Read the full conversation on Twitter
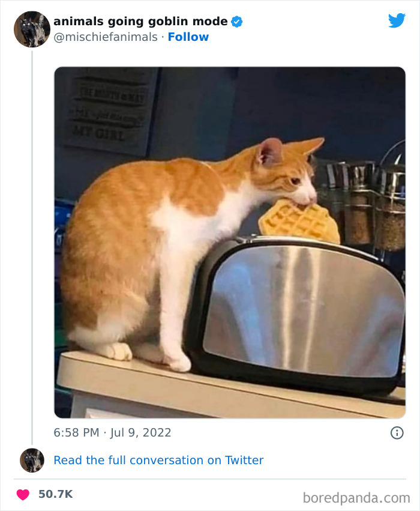The width and height of the screenshot is (420, 511). pos(158,460)
